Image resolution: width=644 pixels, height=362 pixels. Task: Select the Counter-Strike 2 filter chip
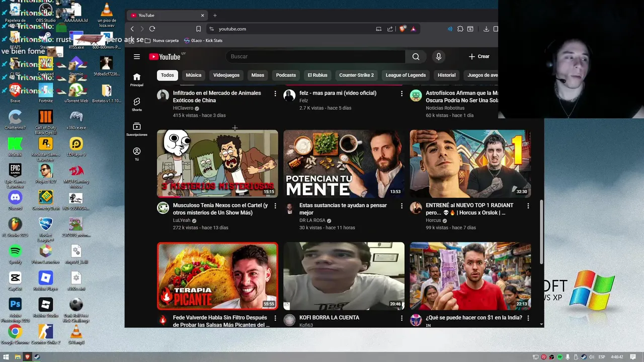pos(356,75)
